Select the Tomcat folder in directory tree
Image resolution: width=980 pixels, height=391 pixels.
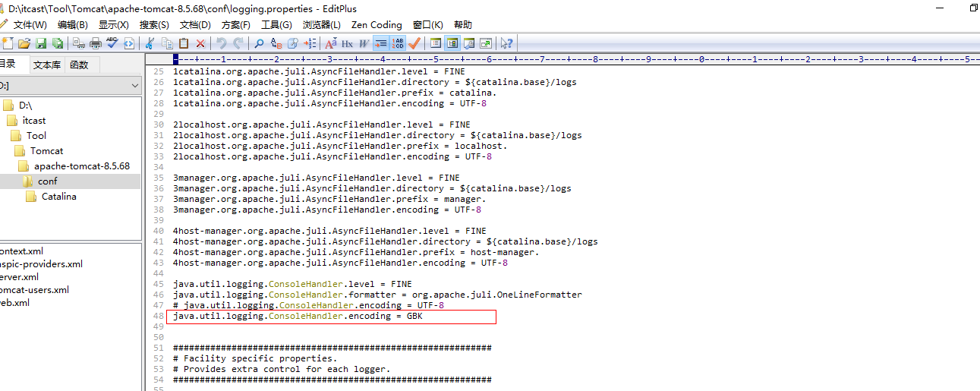[x=46, y=150]
